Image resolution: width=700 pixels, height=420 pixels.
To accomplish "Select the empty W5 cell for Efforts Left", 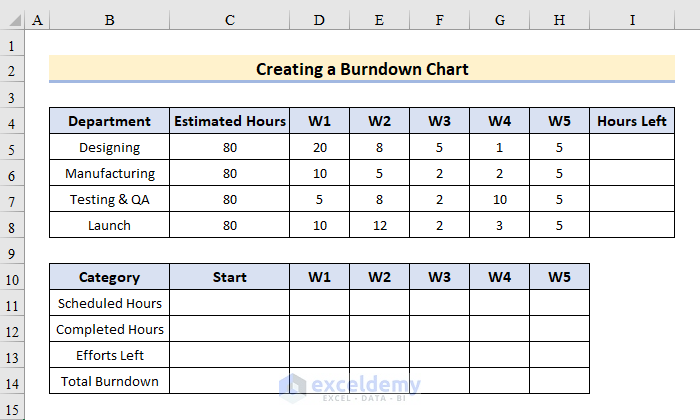I will (559, 355).
